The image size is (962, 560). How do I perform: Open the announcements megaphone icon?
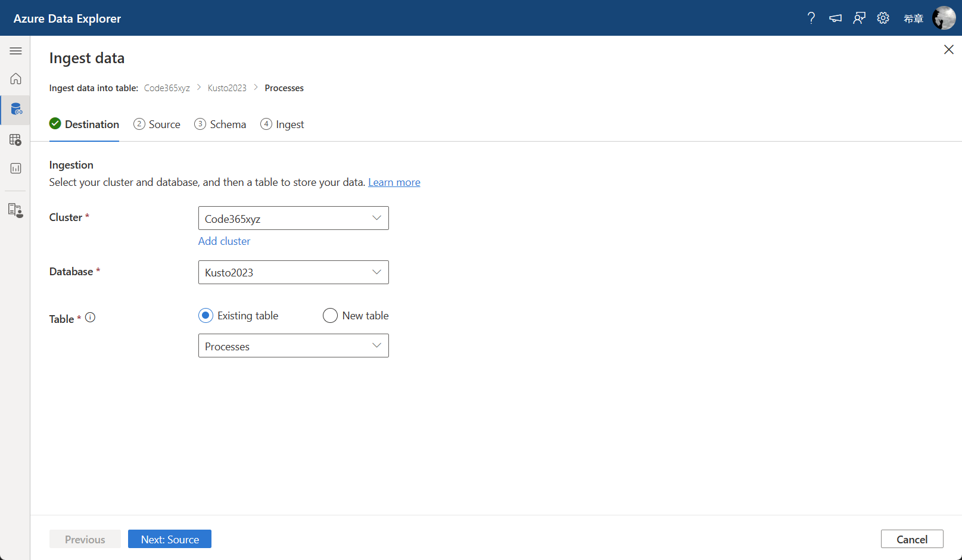tap(835, 18)
